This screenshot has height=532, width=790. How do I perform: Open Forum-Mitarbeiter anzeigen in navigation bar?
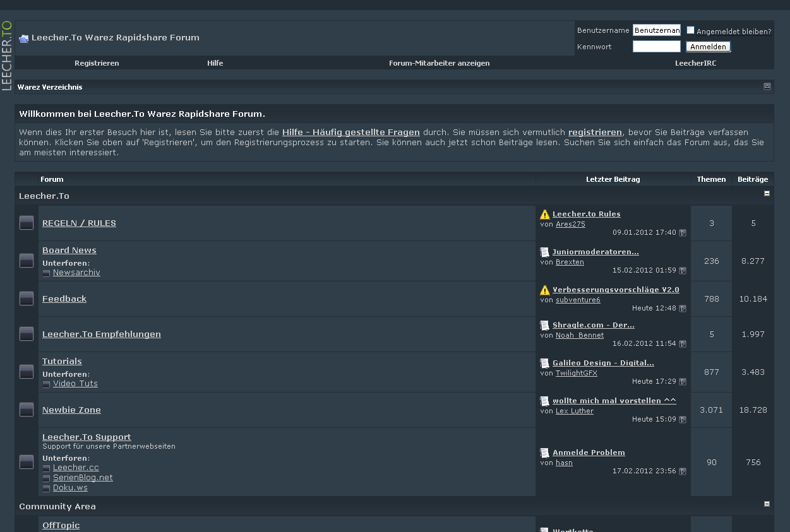click(x=440, y=63)
